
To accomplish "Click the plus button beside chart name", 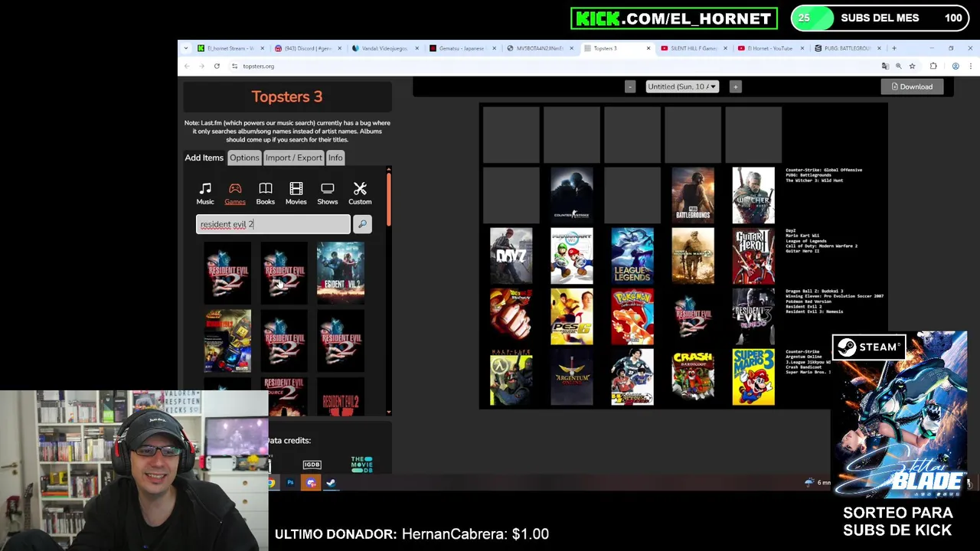I will tap(735, 86).
